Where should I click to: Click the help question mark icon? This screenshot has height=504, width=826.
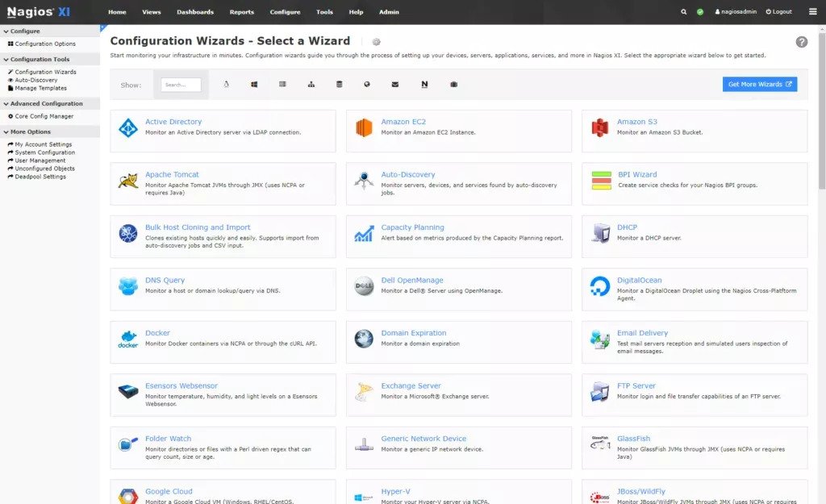click(x=802, y=42)
